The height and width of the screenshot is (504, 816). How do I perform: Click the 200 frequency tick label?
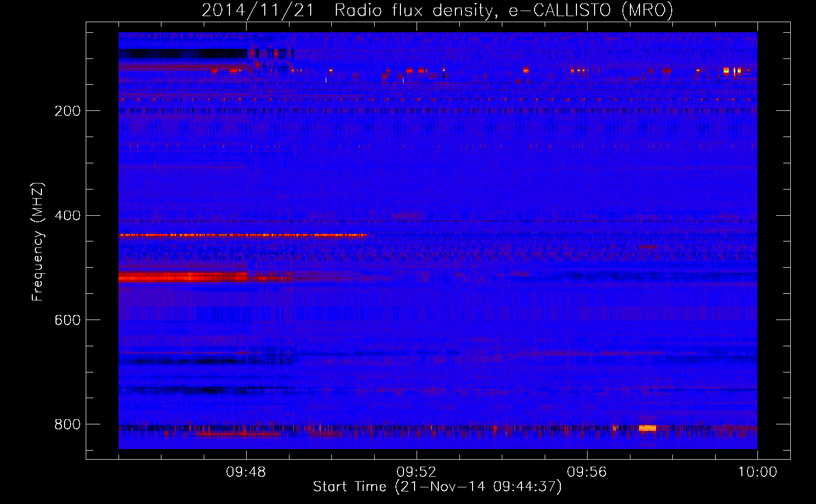[x=68, y=111]
